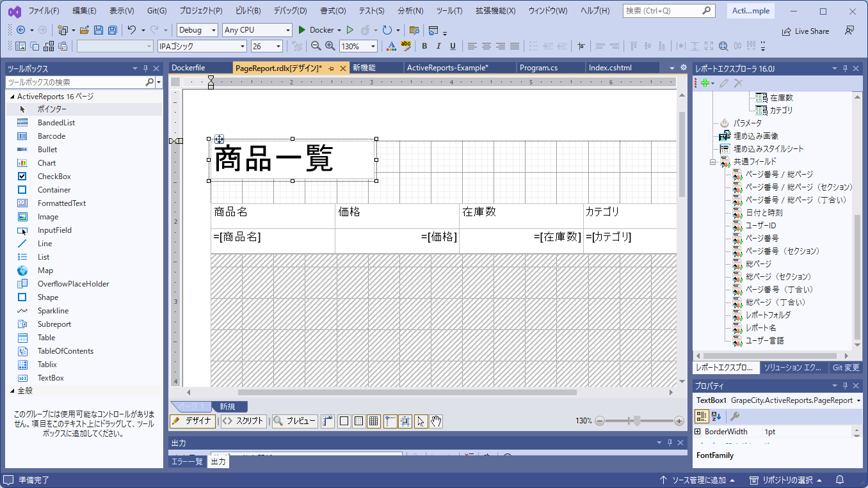Toggle alphabetical sort in Properties

tap(716, 416)
